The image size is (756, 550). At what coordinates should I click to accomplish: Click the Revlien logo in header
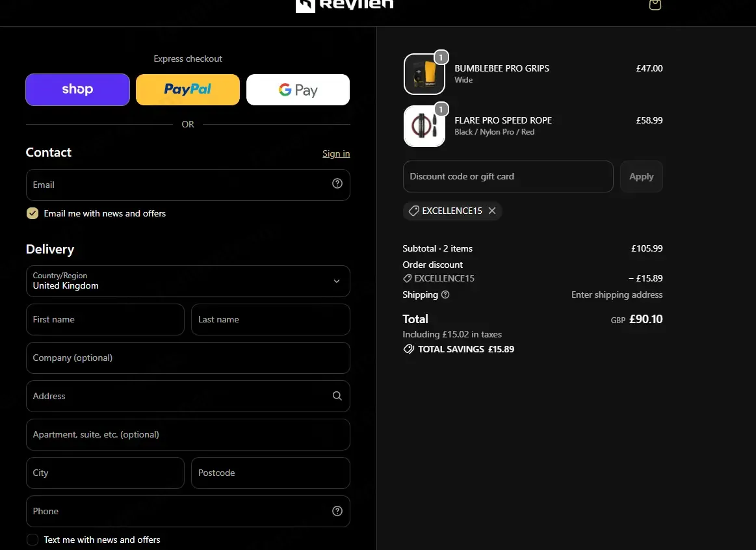pos(345,6)
